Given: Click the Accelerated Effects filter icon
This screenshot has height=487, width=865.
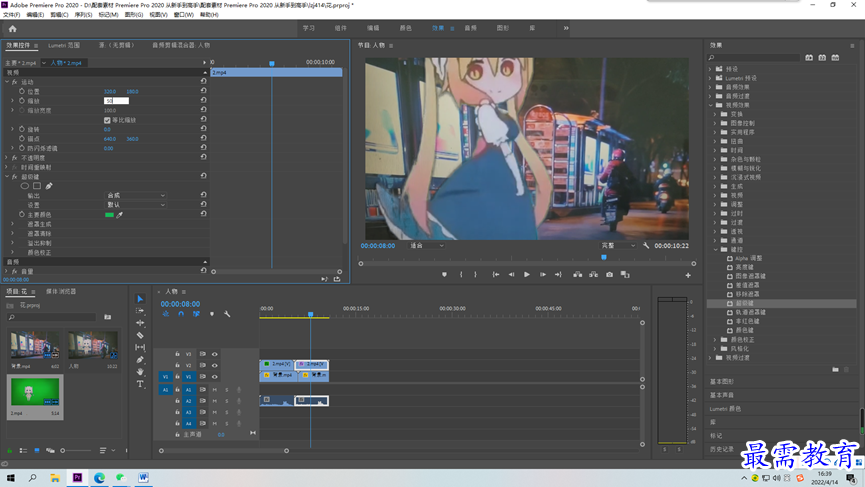Looking at the screenshot, I should click(x=809, y=57).
